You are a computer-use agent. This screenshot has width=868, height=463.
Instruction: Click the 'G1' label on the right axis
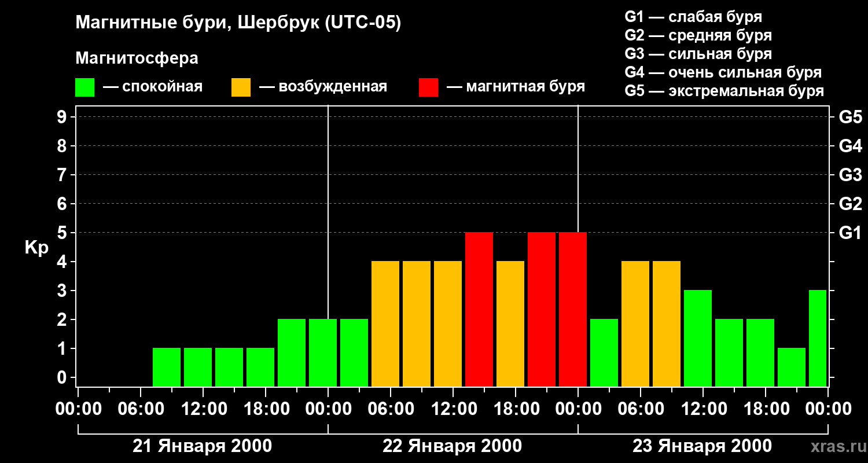click(x=850, y=233)
